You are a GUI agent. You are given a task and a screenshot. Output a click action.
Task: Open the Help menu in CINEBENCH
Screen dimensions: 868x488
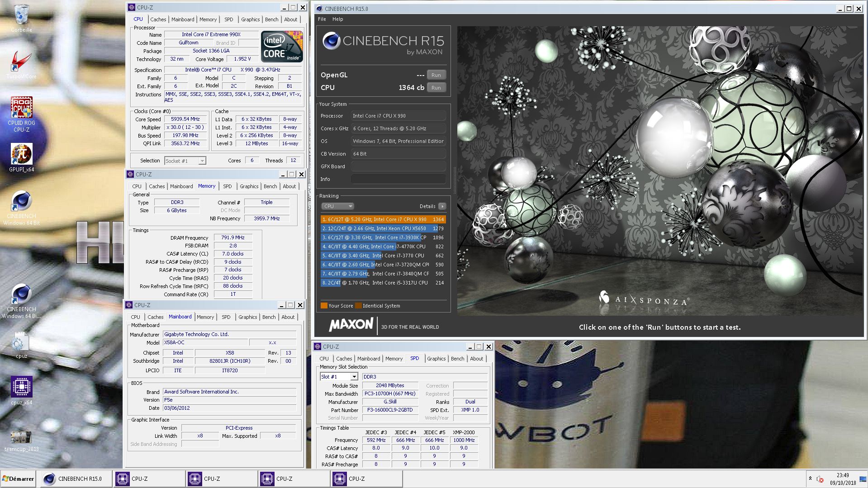tap(337, 19)
